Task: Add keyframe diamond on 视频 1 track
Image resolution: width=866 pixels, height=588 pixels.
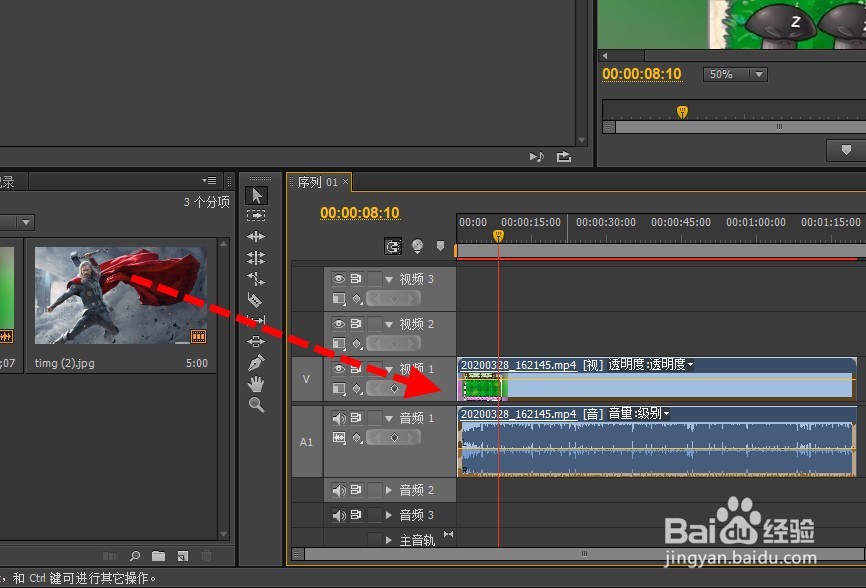Action: (x=394, y=389)
